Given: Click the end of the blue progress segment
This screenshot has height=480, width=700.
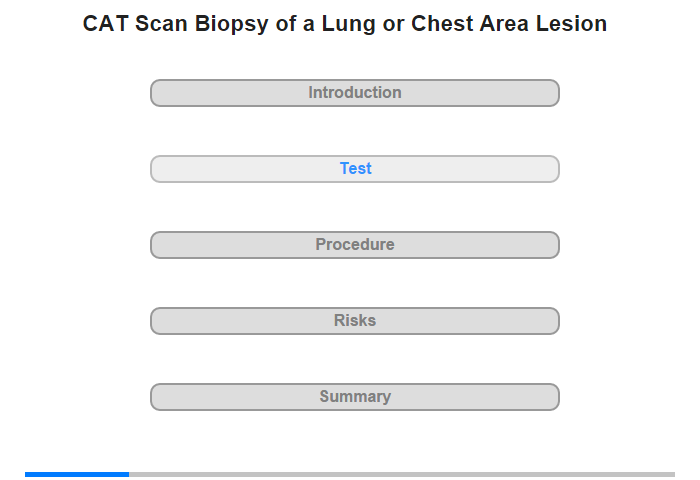Looking at the screenshot, I should (x=127, y=474).
